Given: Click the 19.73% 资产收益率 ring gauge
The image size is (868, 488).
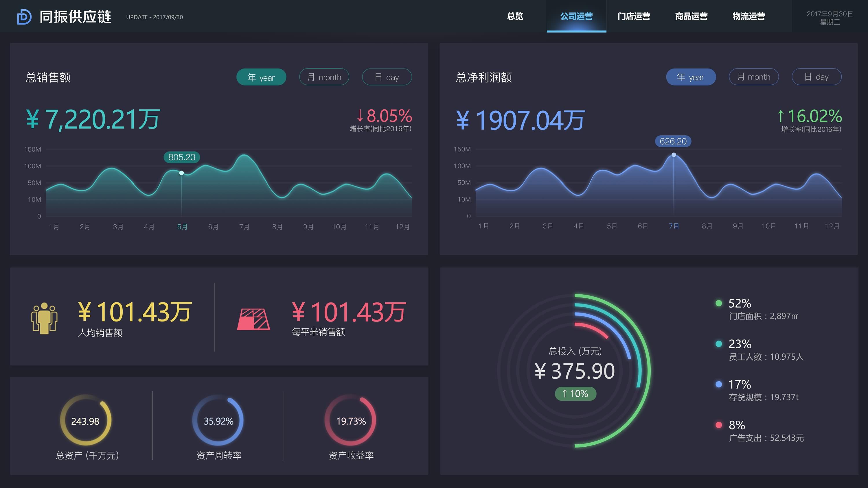Looking at the screenshot, I should (350, 420).
